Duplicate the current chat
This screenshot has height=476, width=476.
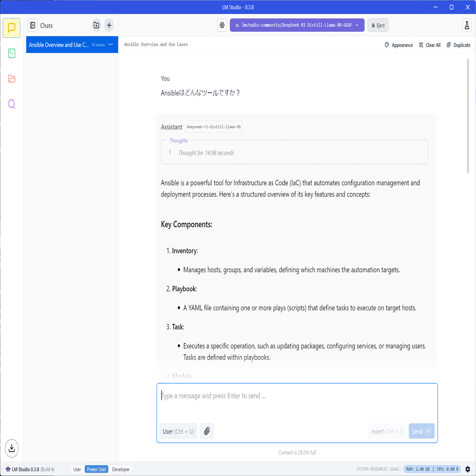[x=459, y=45]
